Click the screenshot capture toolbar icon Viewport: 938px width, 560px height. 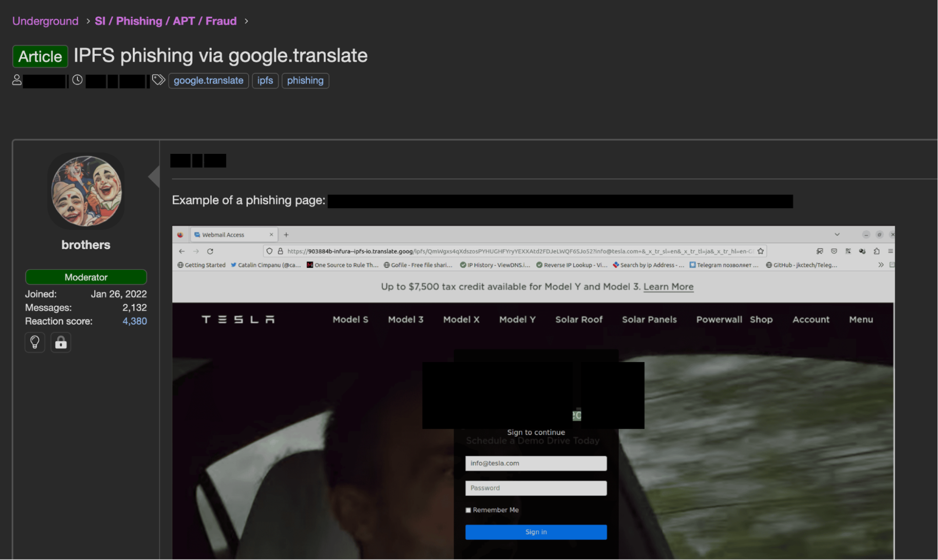click(x=820, y=251)
